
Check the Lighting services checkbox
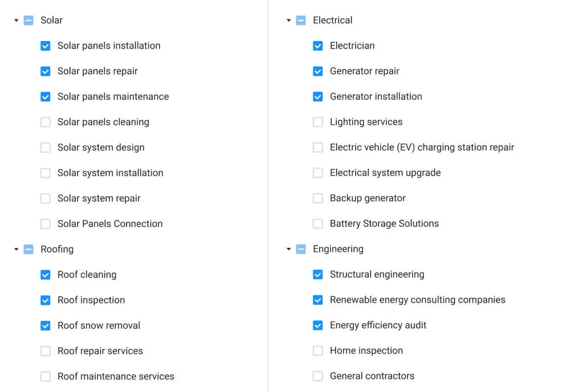tap(318, 122)
